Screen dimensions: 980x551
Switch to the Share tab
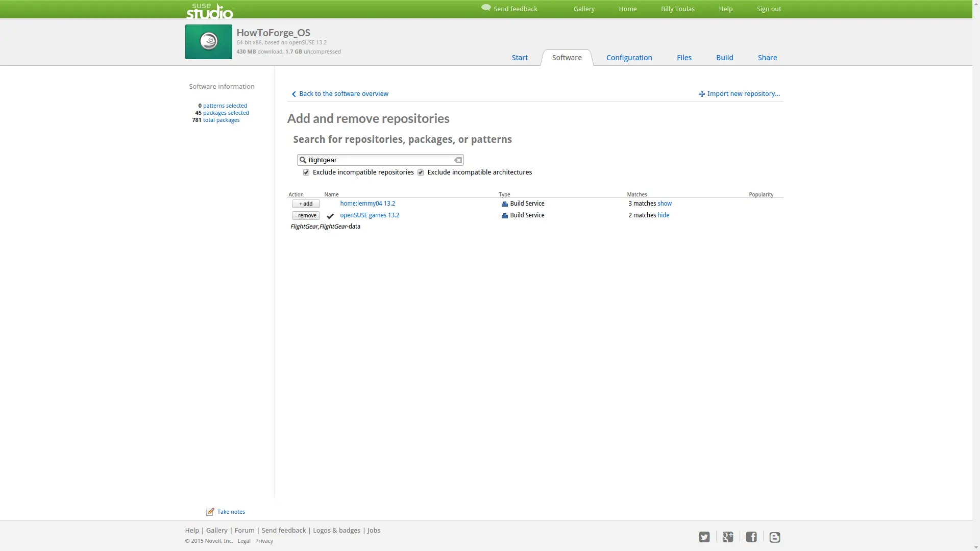(x=767, y=58)
